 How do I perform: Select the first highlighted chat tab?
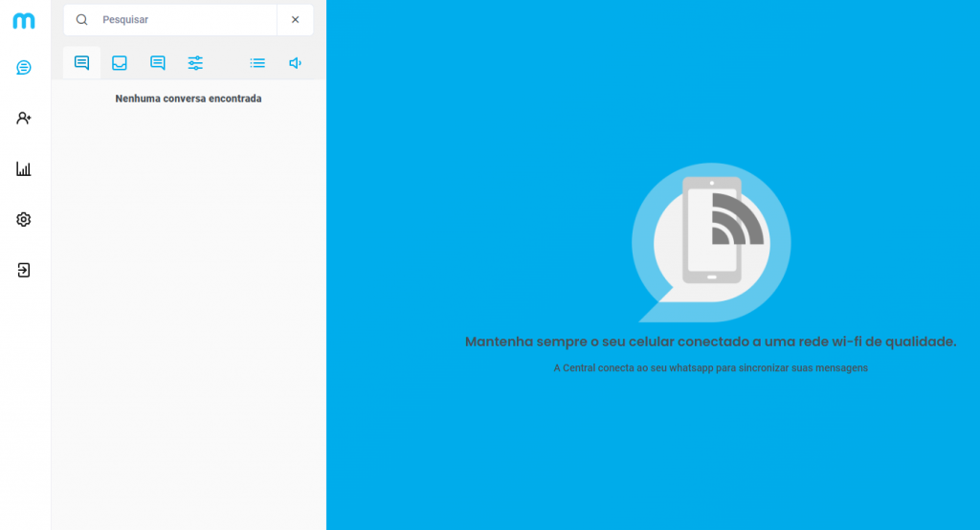coord(82,63)
